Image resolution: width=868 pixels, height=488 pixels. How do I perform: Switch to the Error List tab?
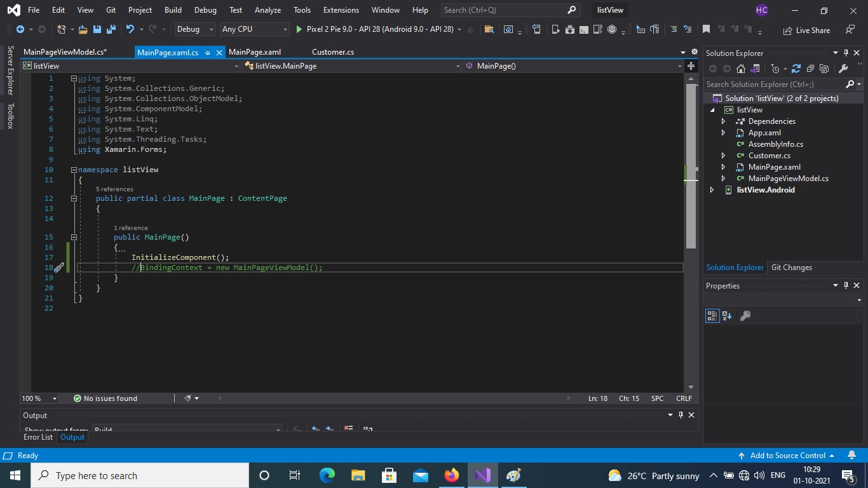pos(38,437)
